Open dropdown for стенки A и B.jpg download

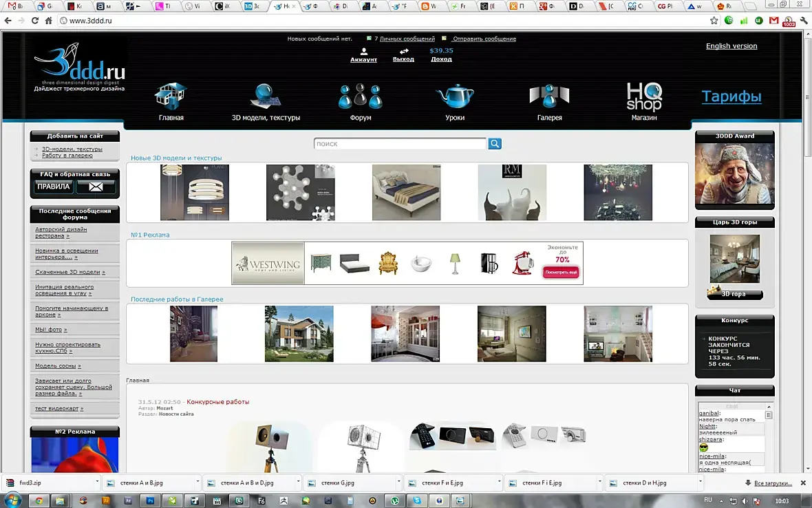click(x=197, y=482)
